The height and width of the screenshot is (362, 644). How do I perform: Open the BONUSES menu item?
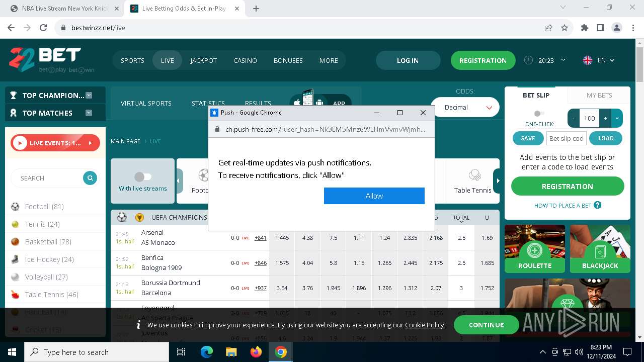(288, 60)
